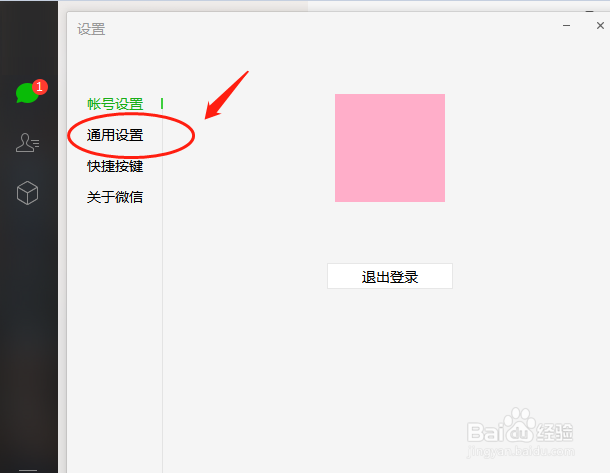Open the menu icon at sidebar bottom

click(28, 470)
